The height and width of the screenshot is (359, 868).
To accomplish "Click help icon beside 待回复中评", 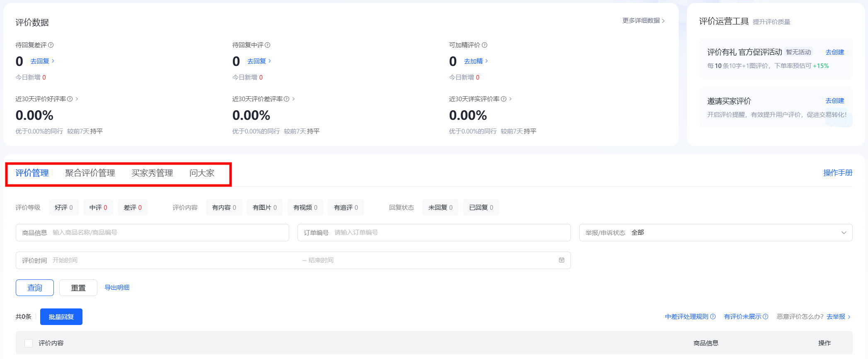I will (268, 45).
